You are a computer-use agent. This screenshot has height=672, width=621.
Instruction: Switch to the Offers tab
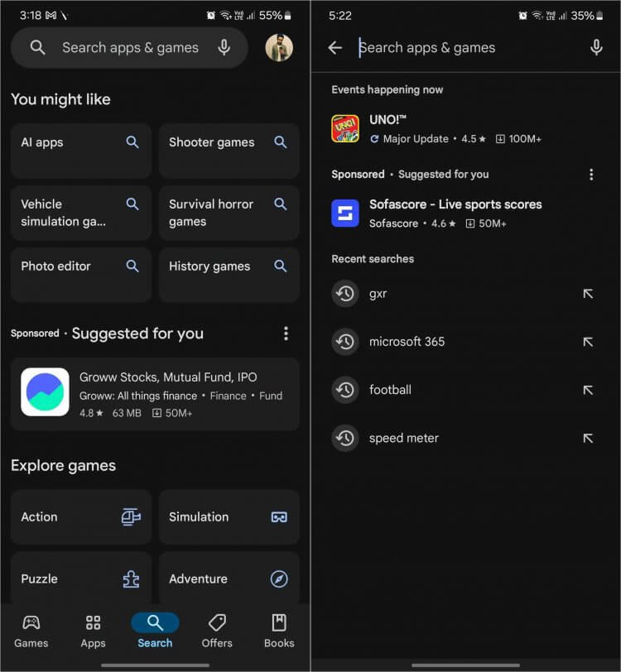tap(217, 631)
